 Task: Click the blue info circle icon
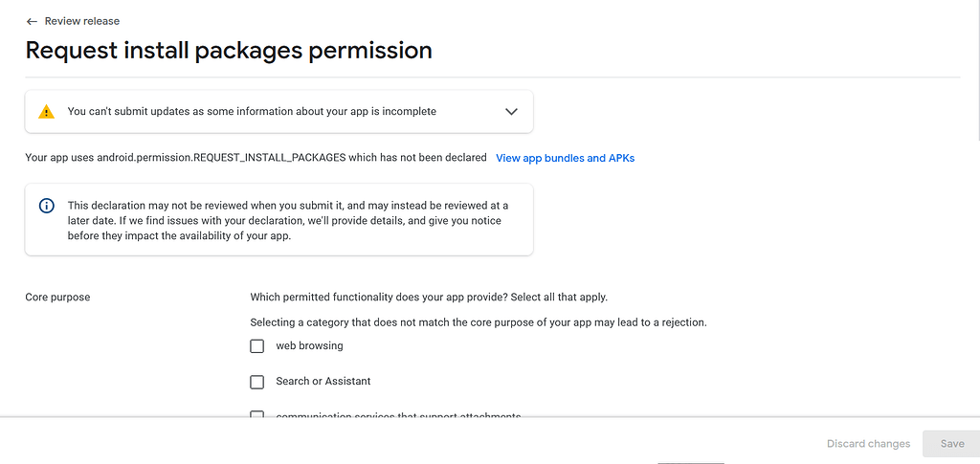pyautogui.click(x=46, y=206)
